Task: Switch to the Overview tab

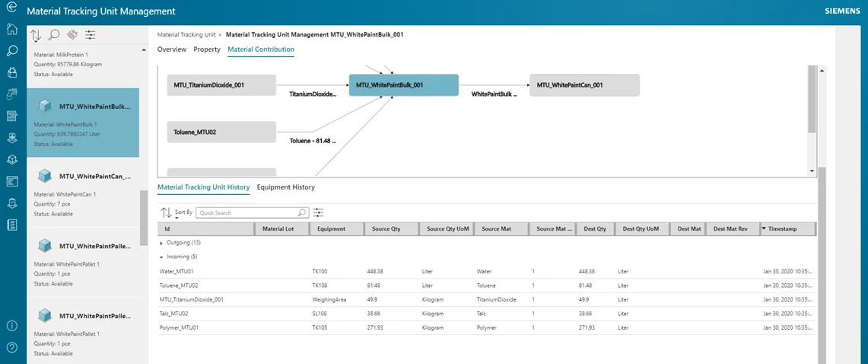Action: 171,49
